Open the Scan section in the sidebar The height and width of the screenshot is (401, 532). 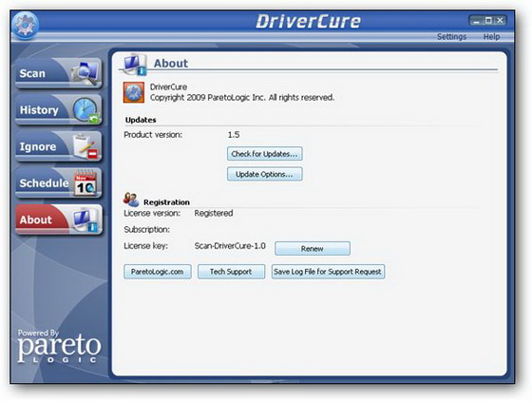tap(58, 73)
